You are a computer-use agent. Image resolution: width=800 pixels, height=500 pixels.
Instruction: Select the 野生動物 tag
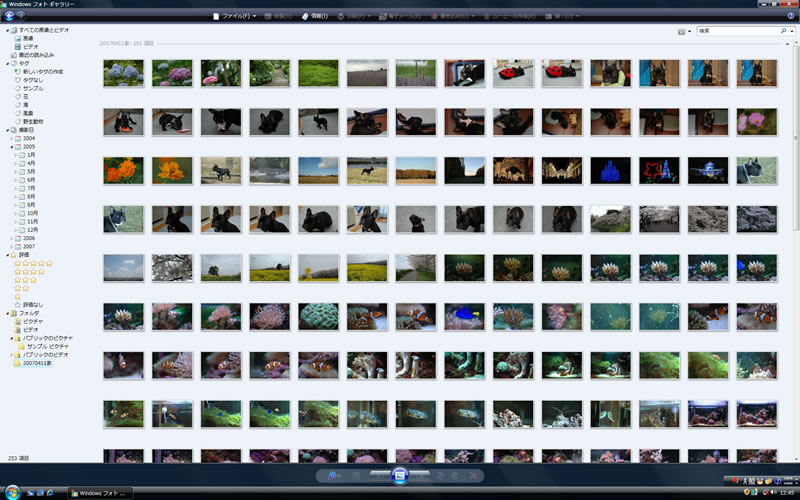pos(33,121)
